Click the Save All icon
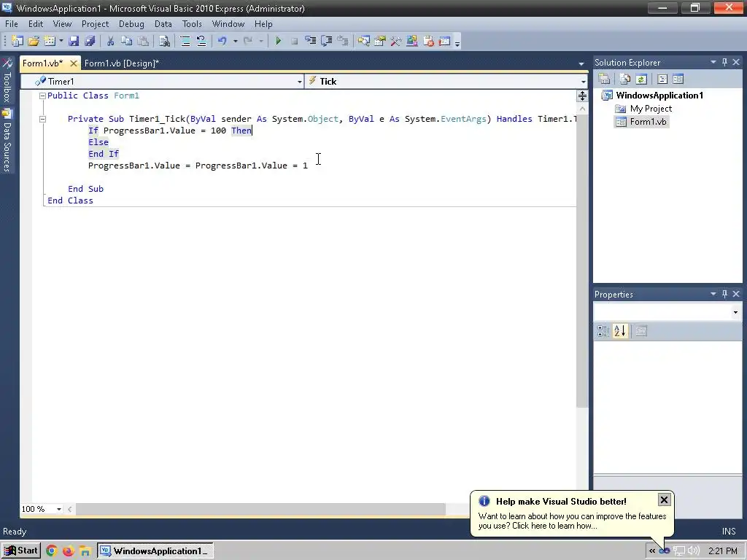Image resolution: width=747 pixels, height=560 pixels. (90, 42)
